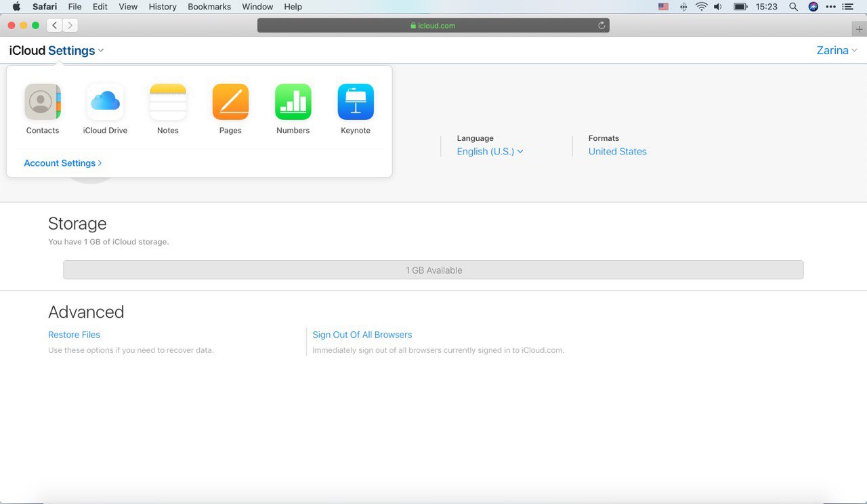Open a new Safari tab with plus button
This screenshot has width=867, height=504.
pyautogui.click(x=860, y=29)
